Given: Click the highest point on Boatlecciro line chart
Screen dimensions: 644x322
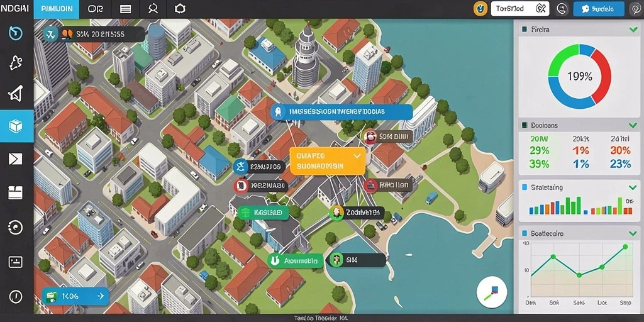Looking at the screenshot, I should 625,247.
